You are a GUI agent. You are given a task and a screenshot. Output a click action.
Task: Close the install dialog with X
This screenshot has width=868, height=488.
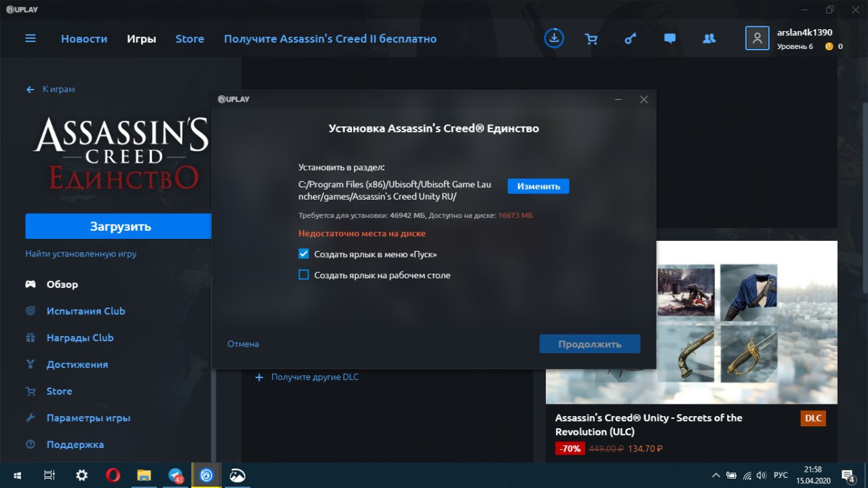(644, 100)
